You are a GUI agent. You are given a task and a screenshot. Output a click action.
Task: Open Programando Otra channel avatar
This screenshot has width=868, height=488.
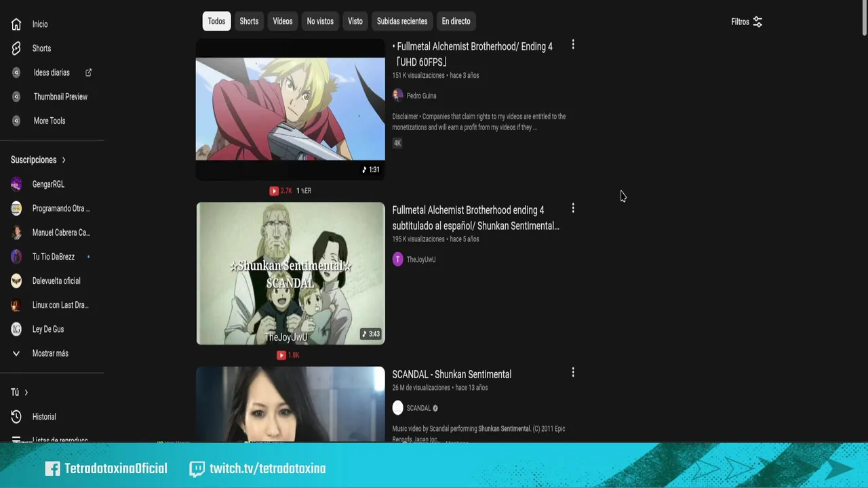pyautogui.click(x=16, y=209)
